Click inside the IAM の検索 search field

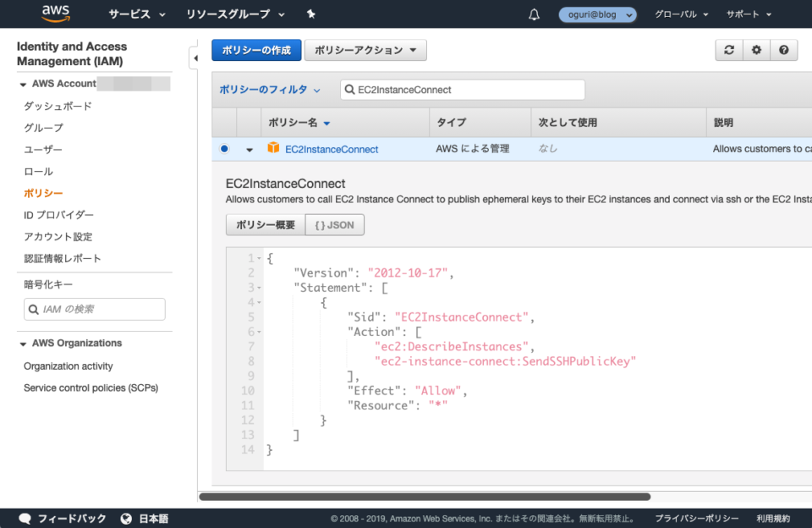point(94,309)
